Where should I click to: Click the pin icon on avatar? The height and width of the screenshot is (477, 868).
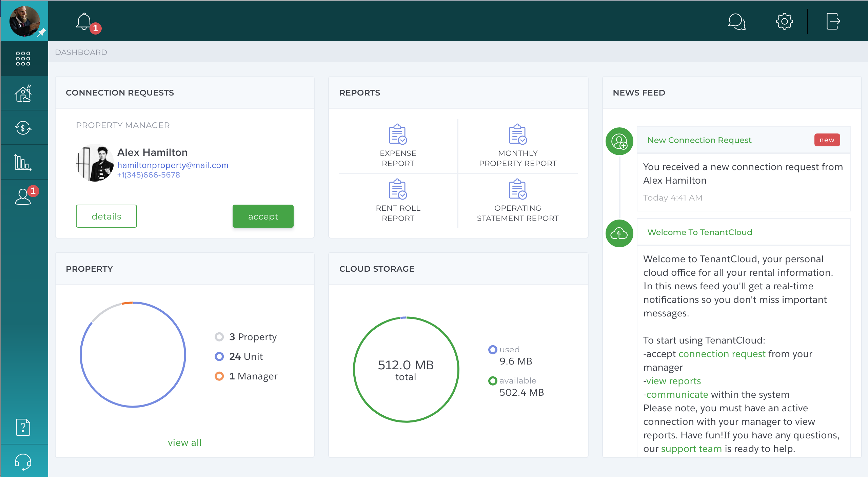pyautogui.click(x=42, y=33)
